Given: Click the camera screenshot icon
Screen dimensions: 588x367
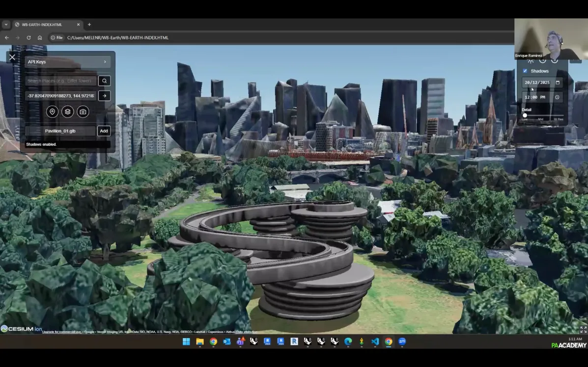Looking at the screenshot, I should click(83, 112).
